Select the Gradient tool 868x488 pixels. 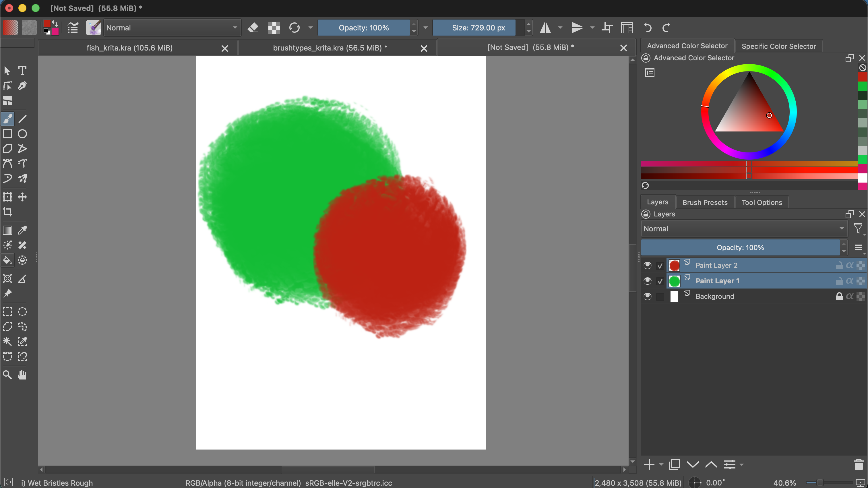pyautogui.click(x=7, y=230)
